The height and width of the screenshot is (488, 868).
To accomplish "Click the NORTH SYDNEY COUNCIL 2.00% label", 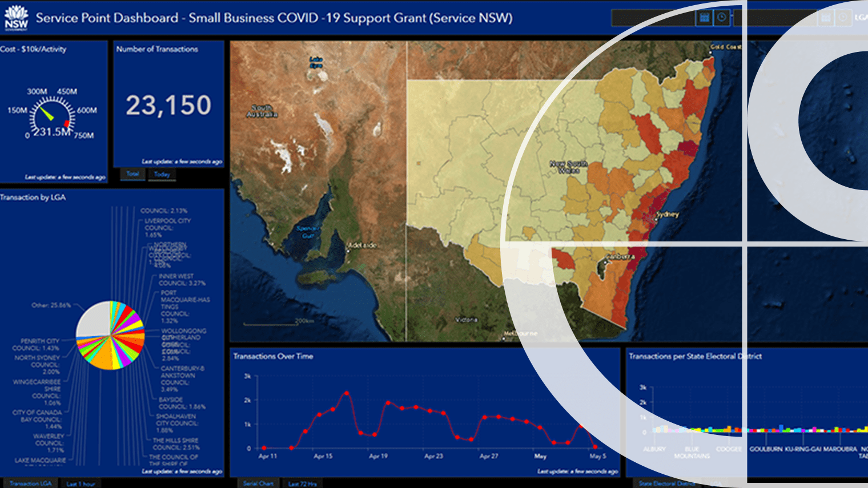I will coord(37,365).
